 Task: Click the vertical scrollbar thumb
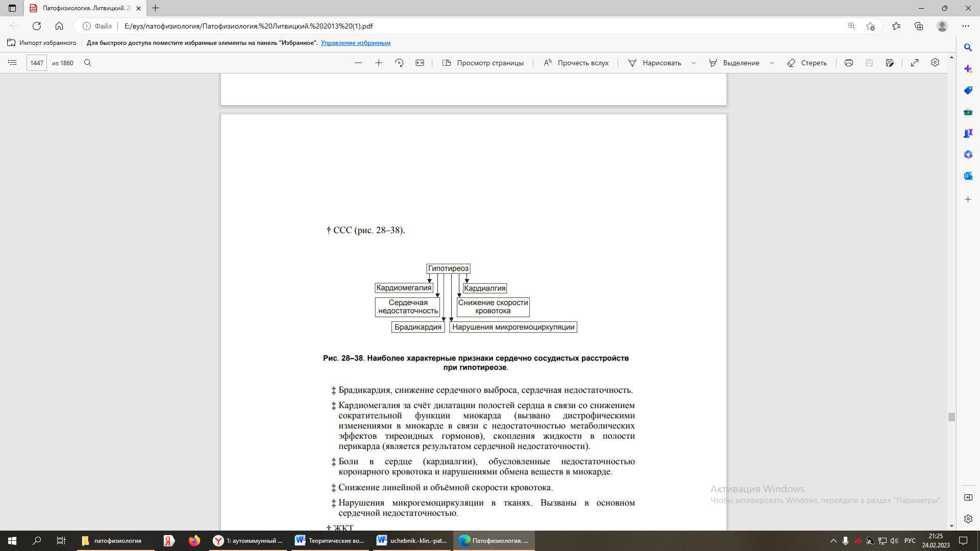click(x=951, y=417)
